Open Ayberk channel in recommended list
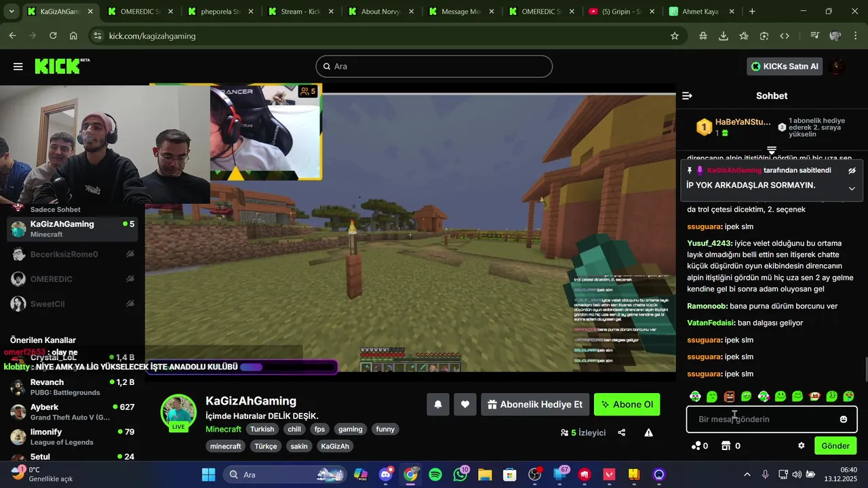The image size is (868, 488). point(72,412)
